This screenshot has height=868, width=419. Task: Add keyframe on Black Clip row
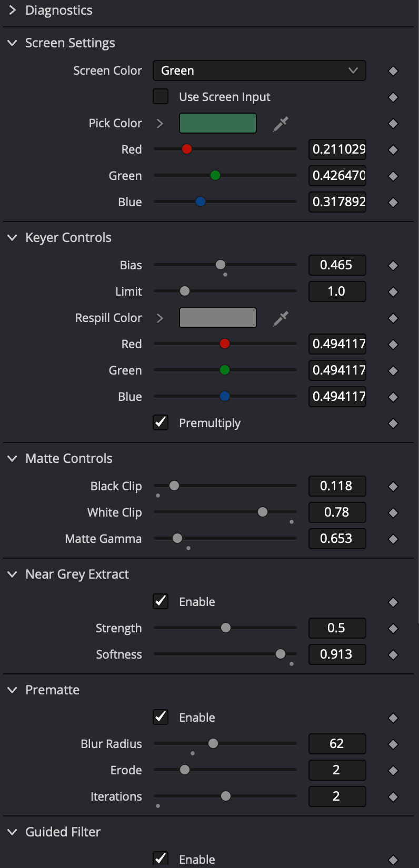click(x=393, y=487)
